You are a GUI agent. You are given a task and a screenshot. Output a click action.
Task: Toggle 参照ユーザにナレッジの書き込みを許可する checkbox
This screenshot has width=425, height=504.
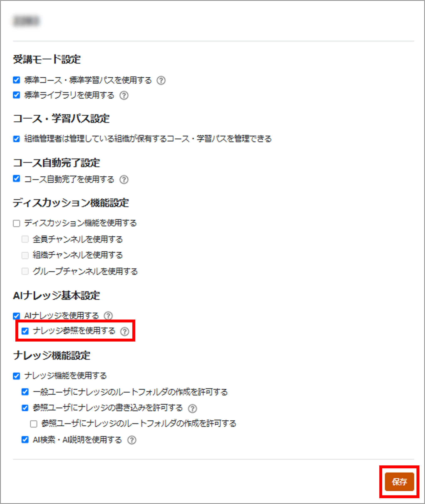[25, 408]
